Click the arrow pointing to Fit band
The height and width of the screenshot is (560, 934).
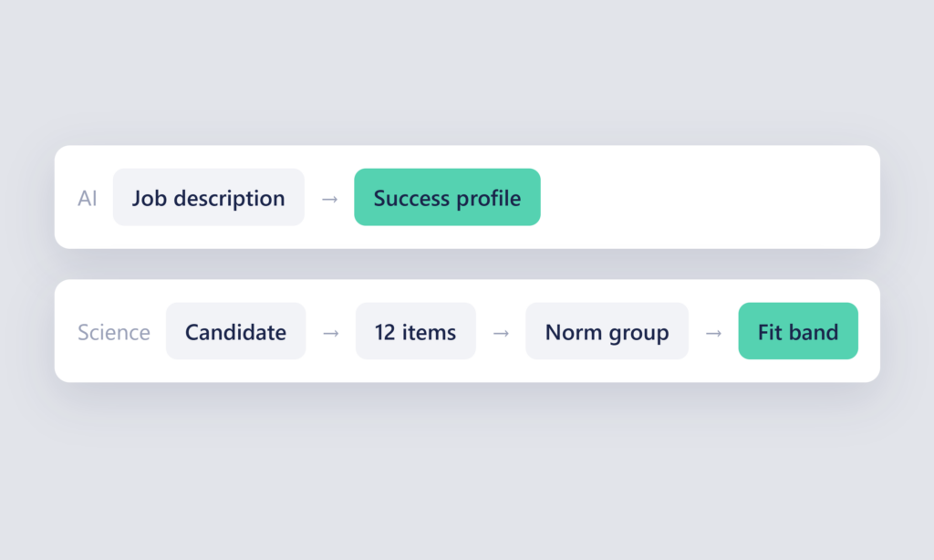pos(713,333)
